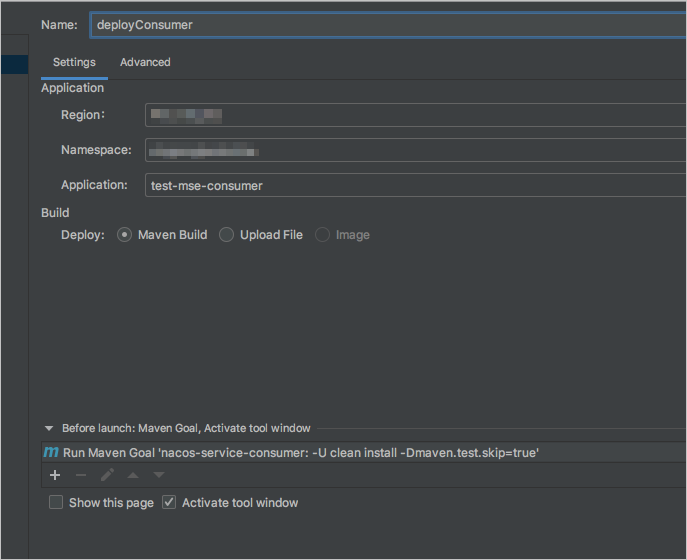The height and width of the screenshot is (560, 687).
Task: Move the before-launch task down with the down arrow
Action: 159,475
